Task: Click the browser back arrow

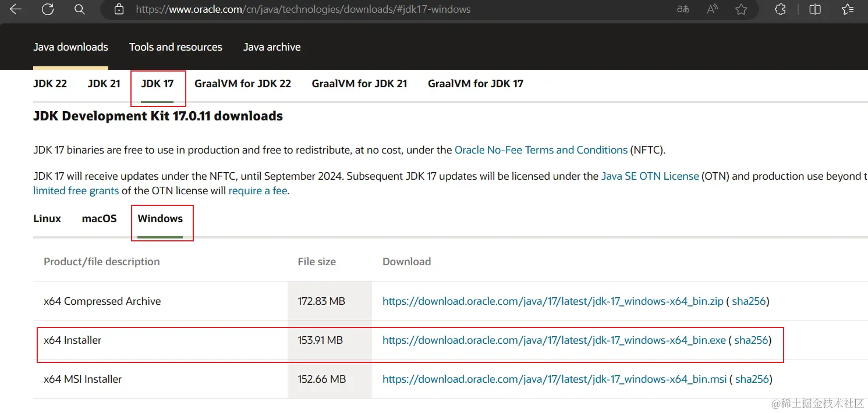Action: point(16,9)
